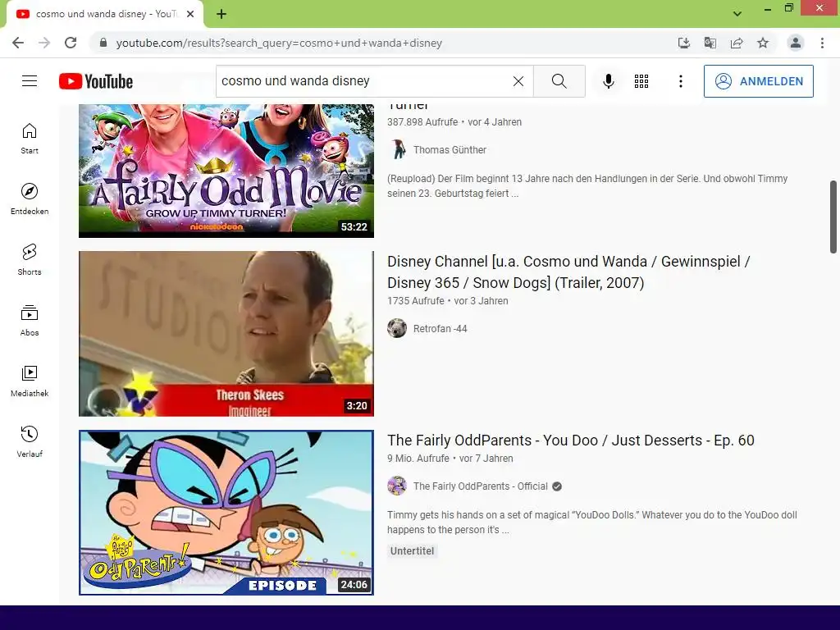Image resolution: width=840 pixels, height=630 pixels.
Task: Bookmark this page with the star icon
Action: (x=763, y=43)
